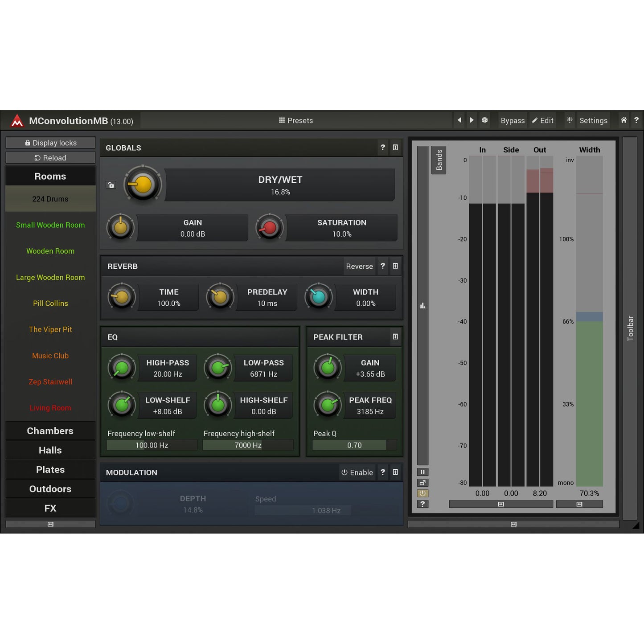Screen dimensions: 644x644
Task: Open the Settings panel
Action: click(593, 120)
